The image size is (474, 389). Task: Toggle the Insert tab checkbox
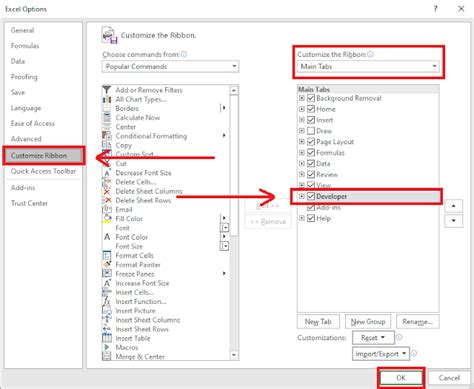point(311,120)
